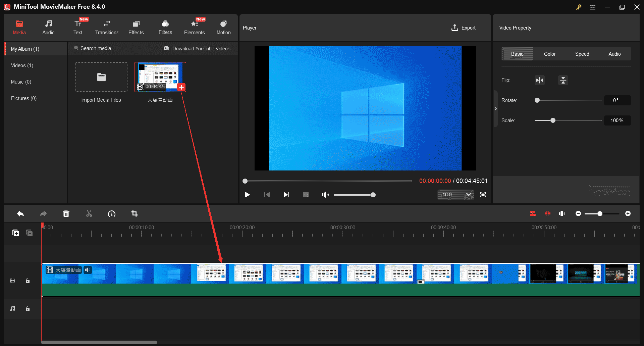Open the Text tool panel

(77, 27)
